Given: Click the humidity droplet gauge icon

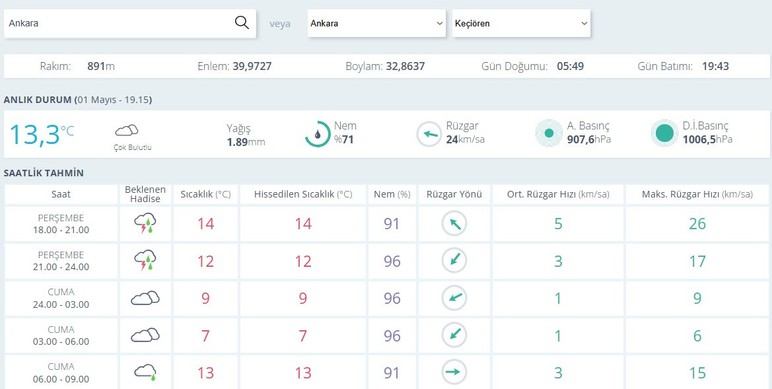Looking at the screenshot, I should [x=318, y=134].
